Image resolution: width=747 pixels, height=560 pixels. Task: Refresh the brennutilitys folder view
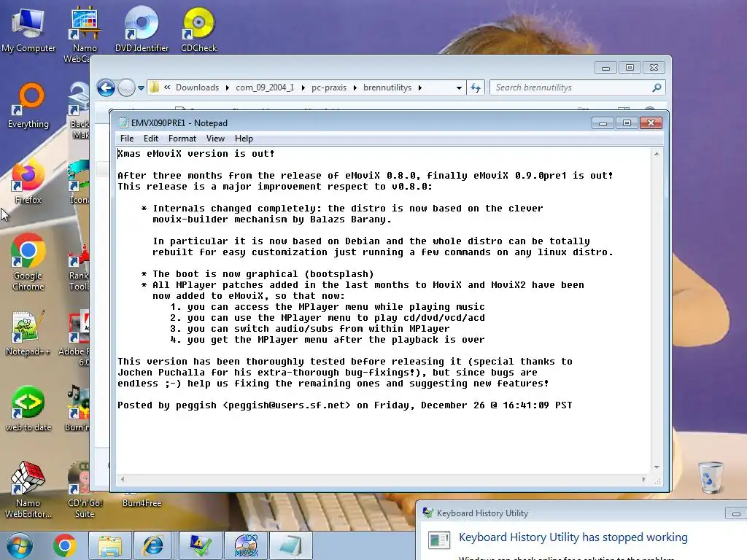[x=476, y=87]
